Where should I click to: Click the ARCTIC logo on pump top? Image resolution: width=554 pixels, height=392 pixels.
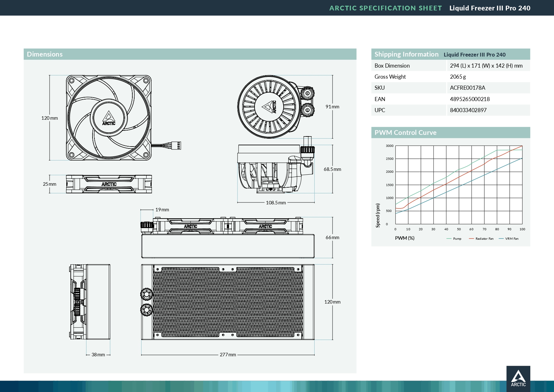(x=269, y=107)
